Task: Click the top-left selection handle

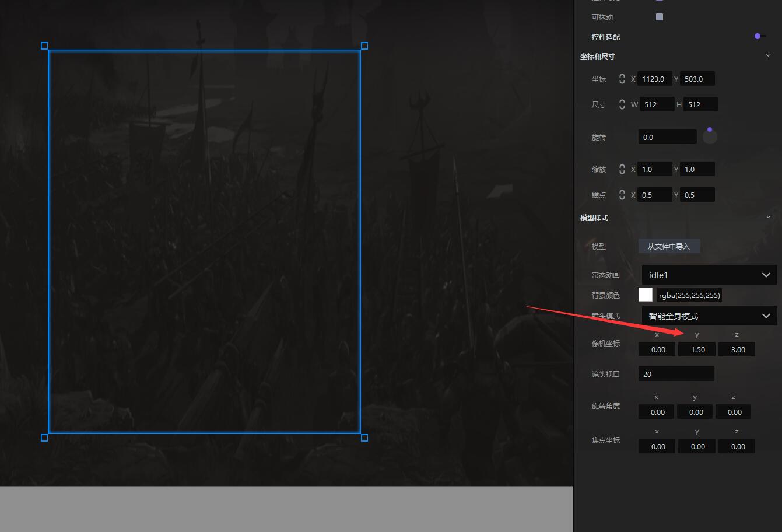Action: point(44,45)
